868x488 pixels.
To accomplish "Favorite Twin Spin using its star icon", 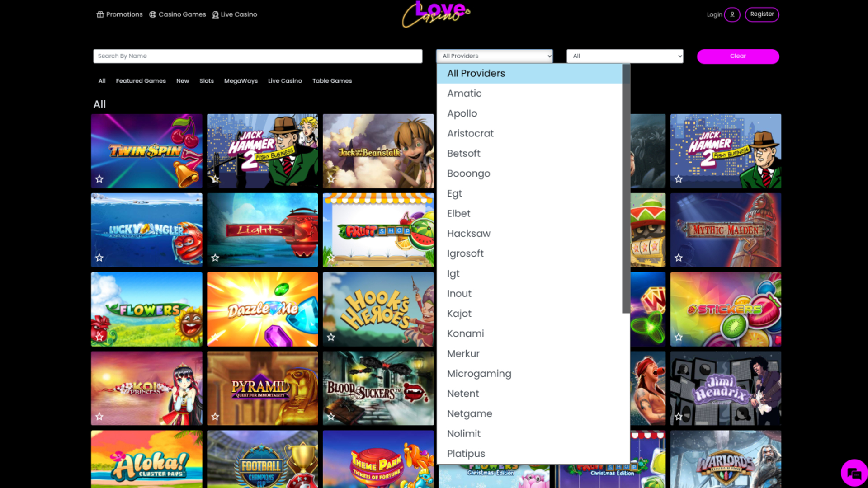I will pos(99,180).
